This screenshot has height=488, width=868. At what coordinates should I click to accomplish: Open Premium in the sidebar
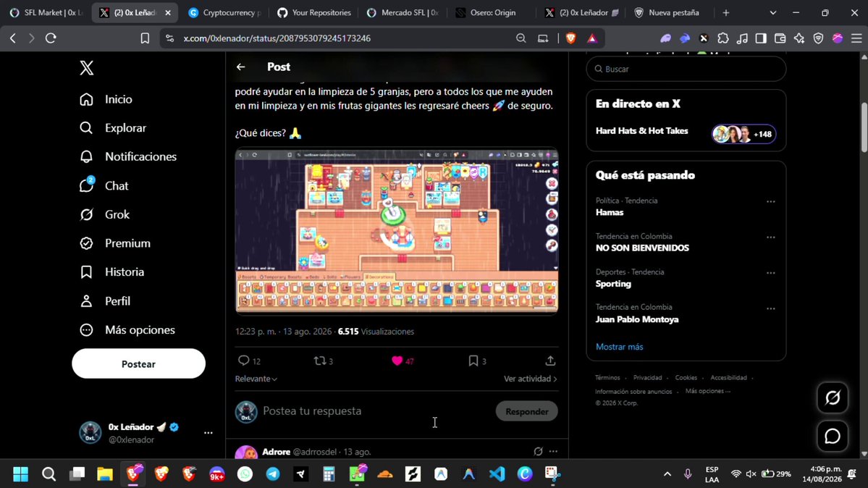coord(114,243)
